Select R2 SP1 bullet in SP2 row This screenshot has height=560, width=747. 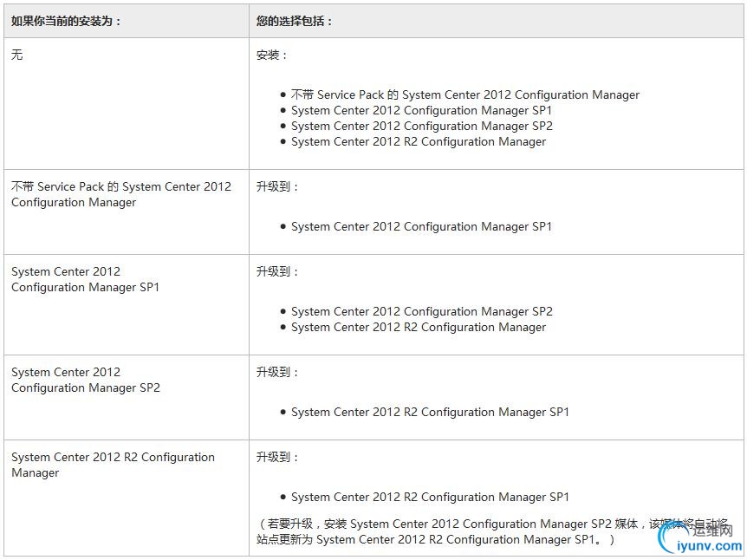430,412
